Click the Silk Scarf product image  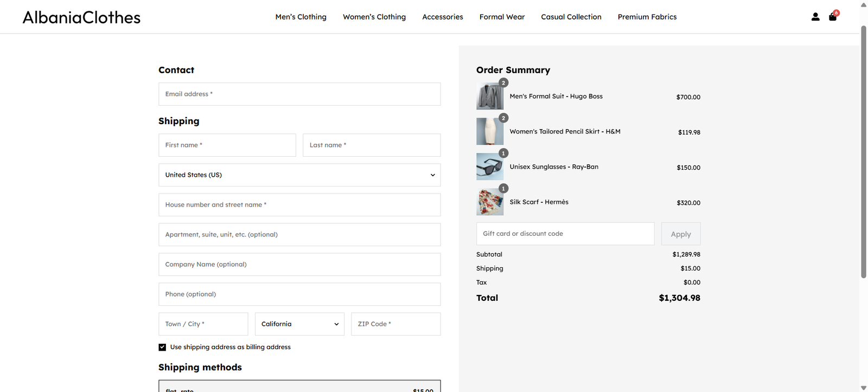point(489,202)
